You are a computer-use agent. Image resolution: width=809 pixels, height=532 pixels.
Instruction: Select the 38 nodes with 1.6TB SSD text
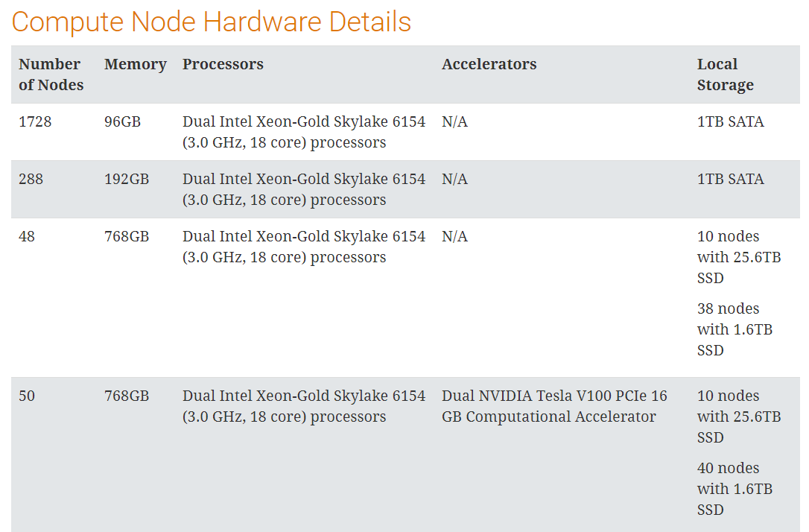point(735,329)
